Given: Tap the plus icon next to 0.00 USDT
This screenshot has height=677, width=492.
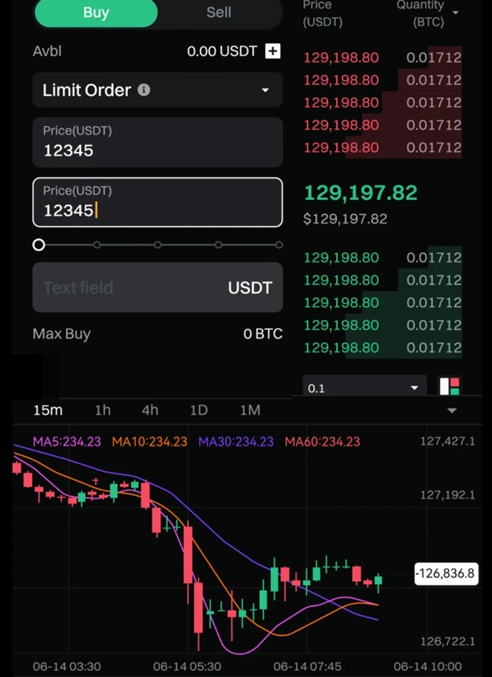Looking at the screenshot, I should point(272,51).
